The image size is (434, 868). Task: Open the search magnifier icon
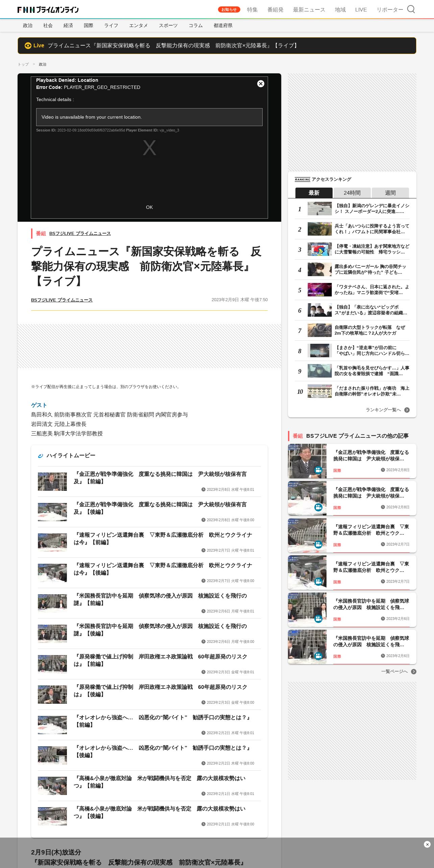click(411, 9)
